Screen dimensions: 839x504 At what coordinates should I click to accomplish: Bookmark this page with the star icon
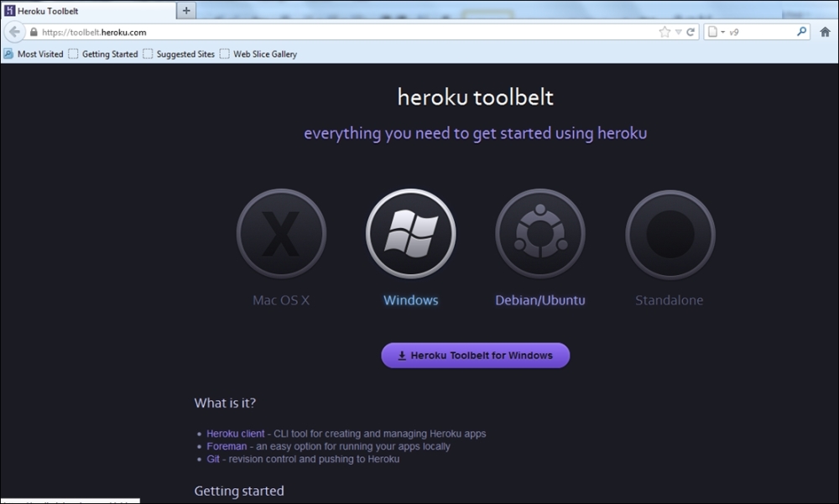click(664, 32)
